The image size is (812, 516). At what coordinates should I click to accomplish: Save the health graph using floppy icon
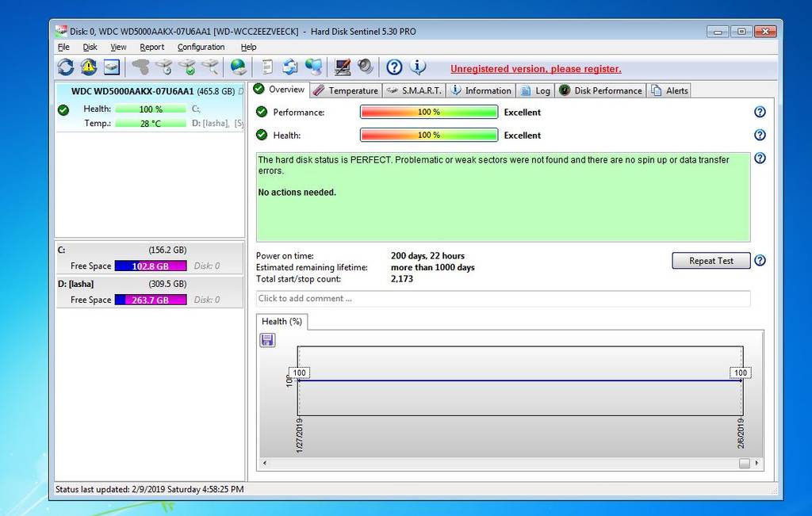(x=267, y=340)
